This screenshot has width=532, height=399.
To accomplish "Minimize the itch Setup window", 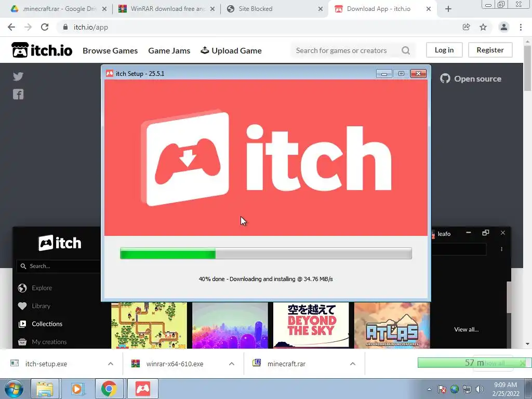I will [384, 74].
